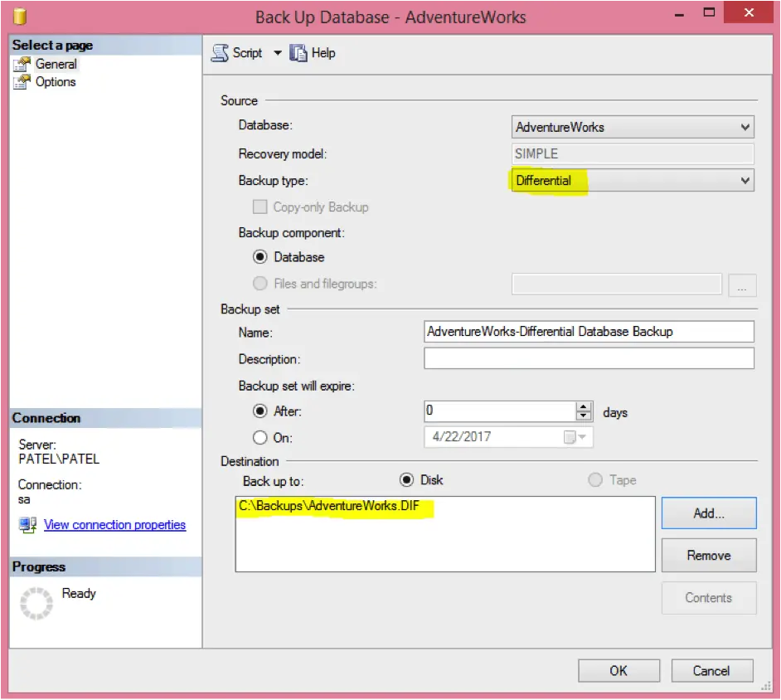Click the progress spinner indicator
This screenshot has height=700, width=781.
36,603
